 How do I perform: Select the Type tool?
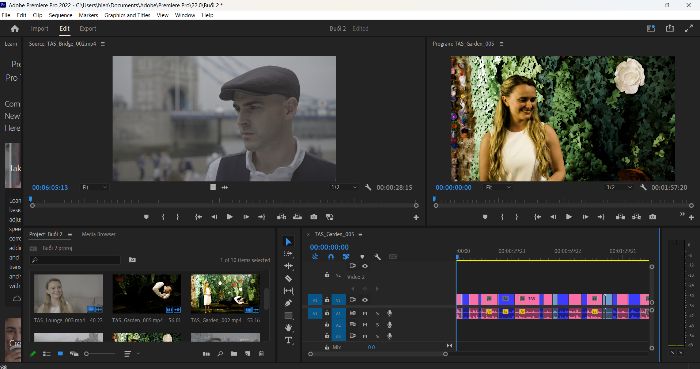pyautogui.click(x=288, y=340)
